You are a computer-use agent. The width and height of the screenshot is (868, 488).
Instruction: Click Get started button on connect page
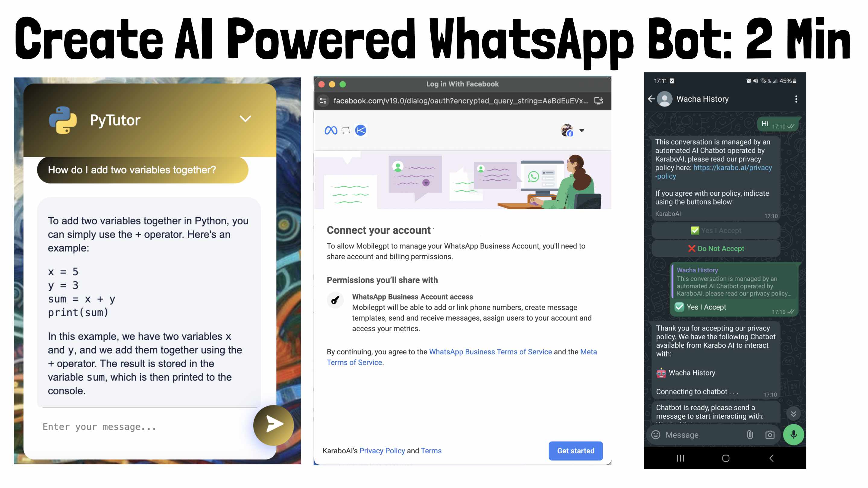tap(575, 451)
